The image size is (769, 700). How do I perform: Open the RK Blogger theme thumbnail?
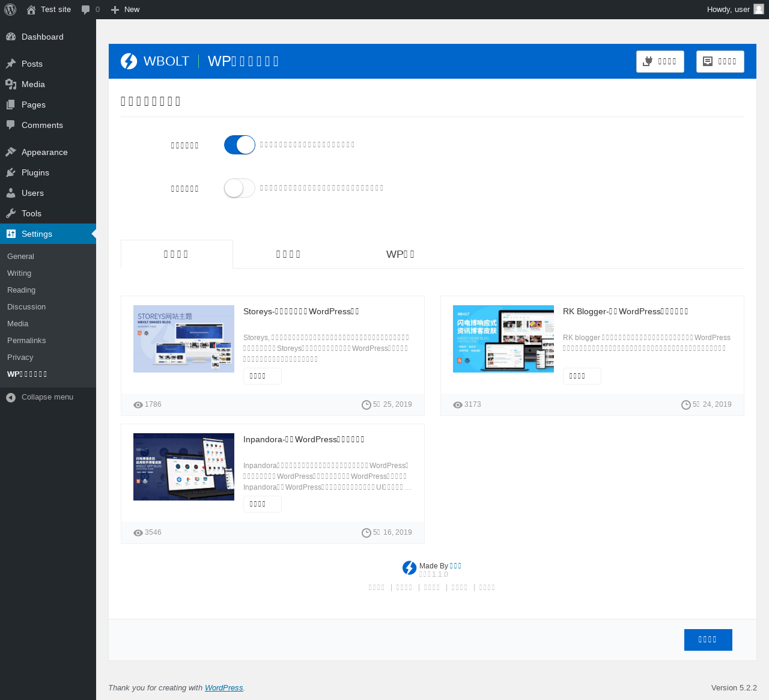(503, 339)
